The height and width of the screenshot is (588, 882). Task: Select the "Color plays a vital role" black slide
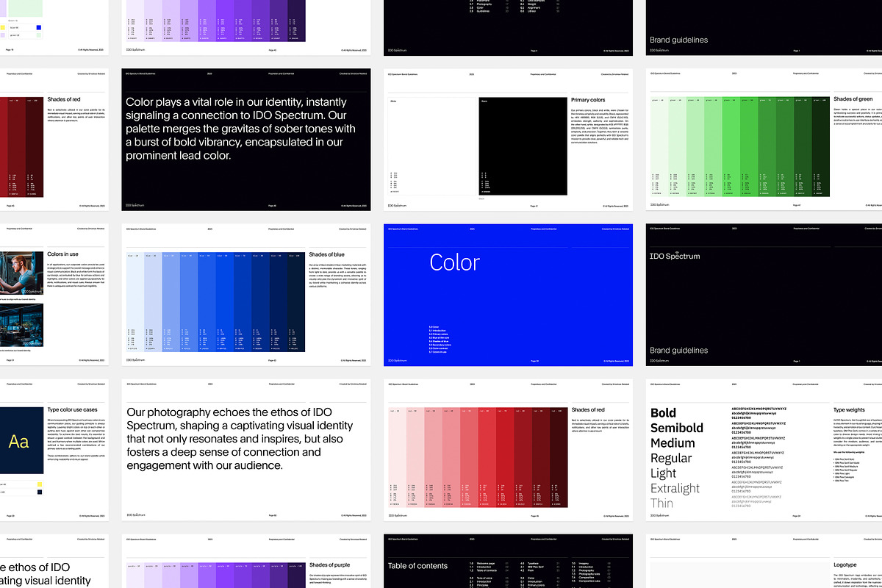point(245,140)
